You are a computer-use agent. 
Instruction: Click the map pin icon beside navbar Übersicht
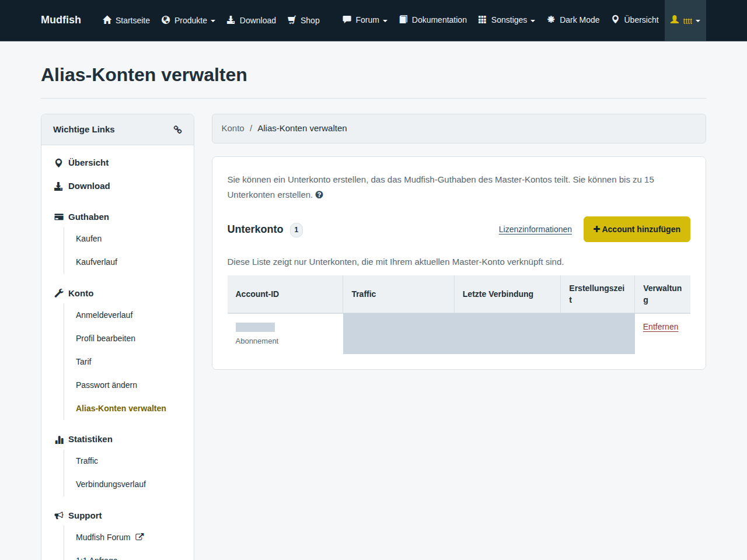pyautogui.click(x=615, y=19)
